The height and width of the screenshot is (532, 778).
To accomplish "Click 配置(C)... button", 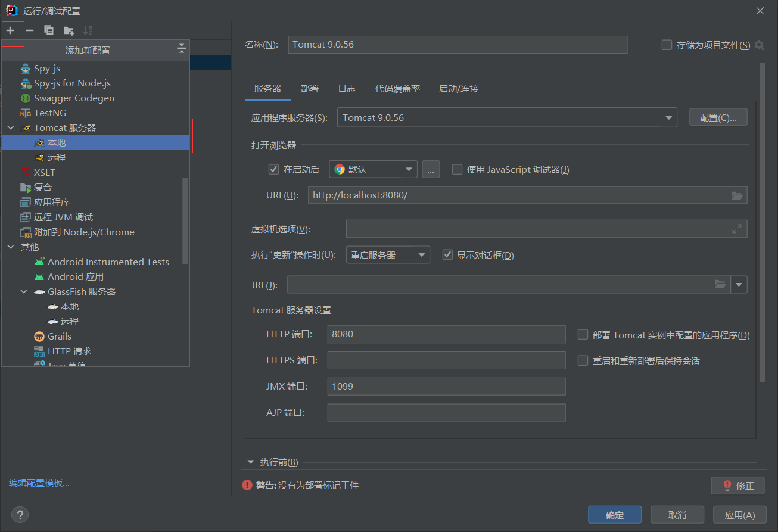I will tap(718, 117).
